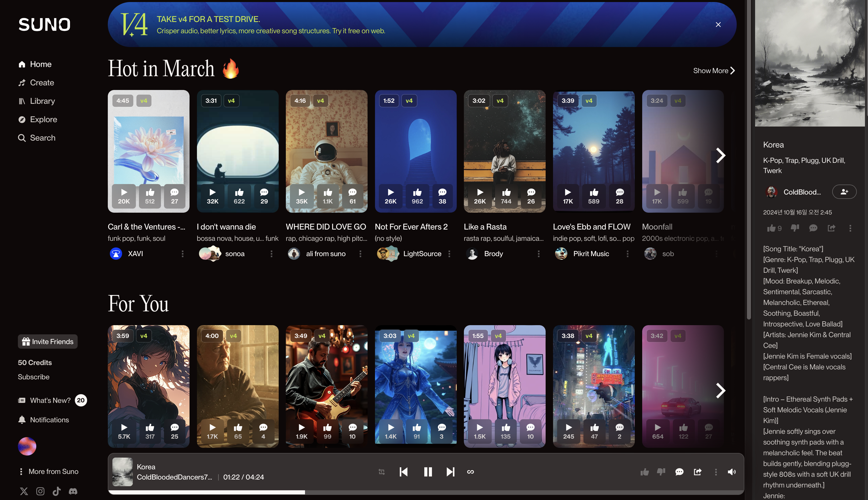Open Suno's TikTok page icon
Viewport: 868px width, 500px height.
(x=57, y=491)
